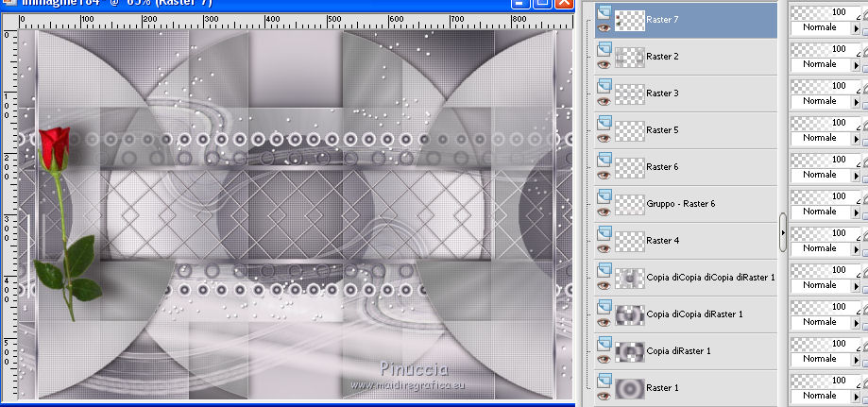Image resolution: width=868 pixels, height=407 pixels.
Task: Hide the Raster 3 layer
Action: point(604,101)
